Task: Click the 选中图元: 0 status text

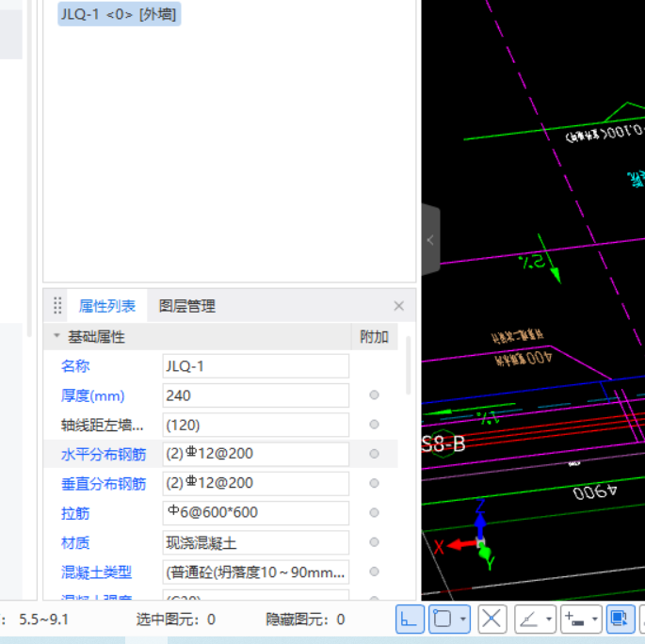Action: pyautogui.click(x=176, y=619)
